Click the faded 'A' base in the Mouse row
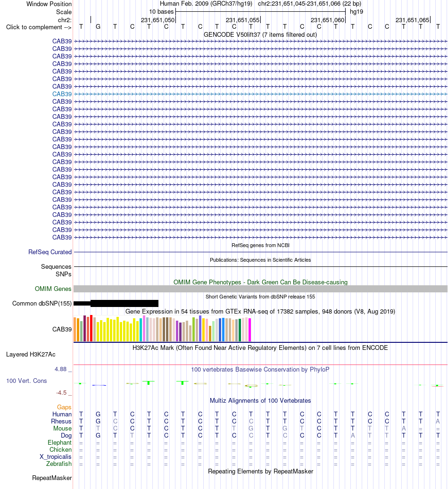Screen dimensions: 448x489 point(404,429)
